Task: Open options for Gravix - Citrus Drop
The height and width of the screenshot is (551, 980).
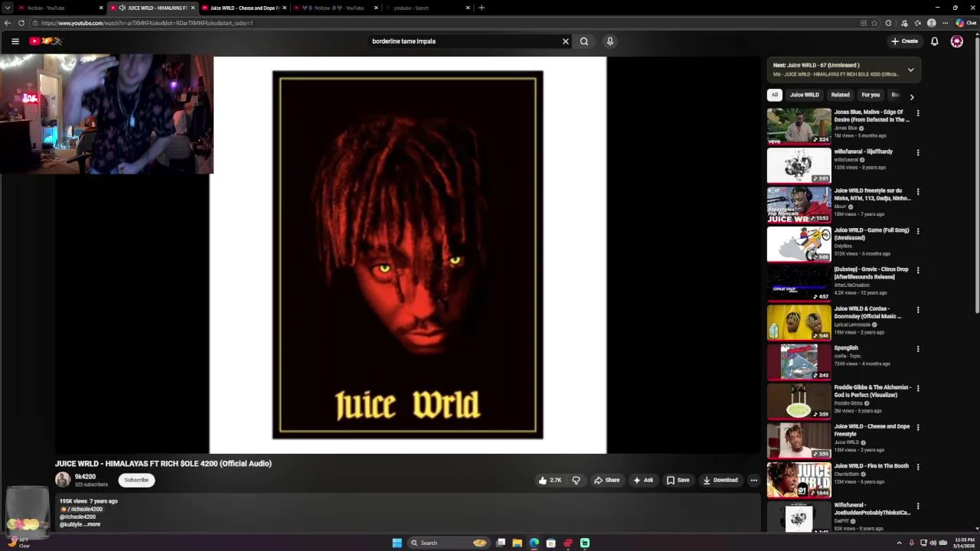Action: point(918,270)
